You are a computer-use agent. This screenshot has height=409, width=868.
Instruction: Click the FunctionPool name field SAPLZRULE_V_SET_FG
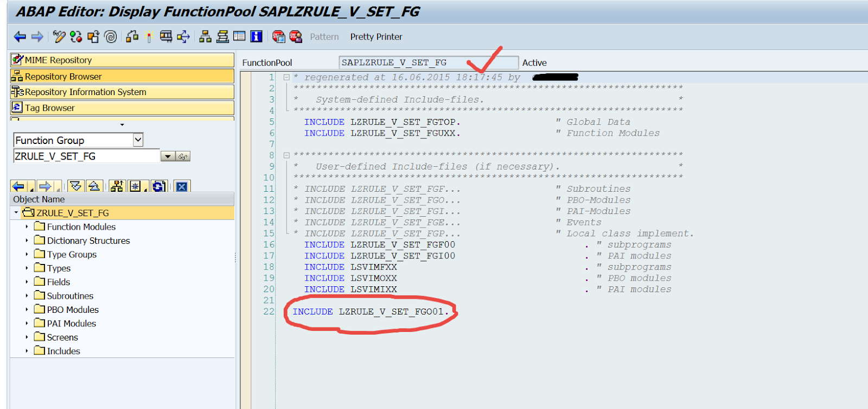[x=429, y=62]
